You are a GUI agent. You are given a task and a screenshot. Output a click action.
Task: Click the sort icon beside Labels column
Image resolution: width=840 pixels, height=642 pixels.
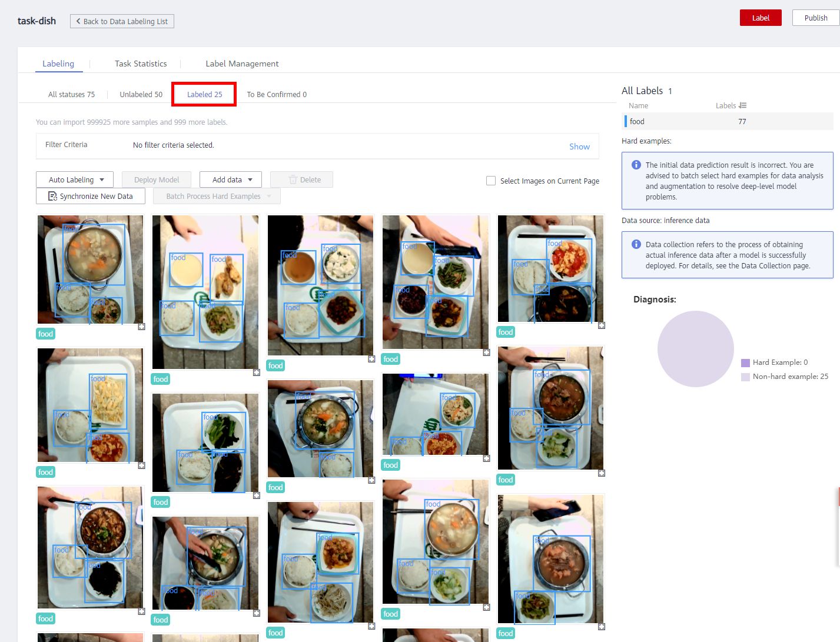click(x=743, y=105)
